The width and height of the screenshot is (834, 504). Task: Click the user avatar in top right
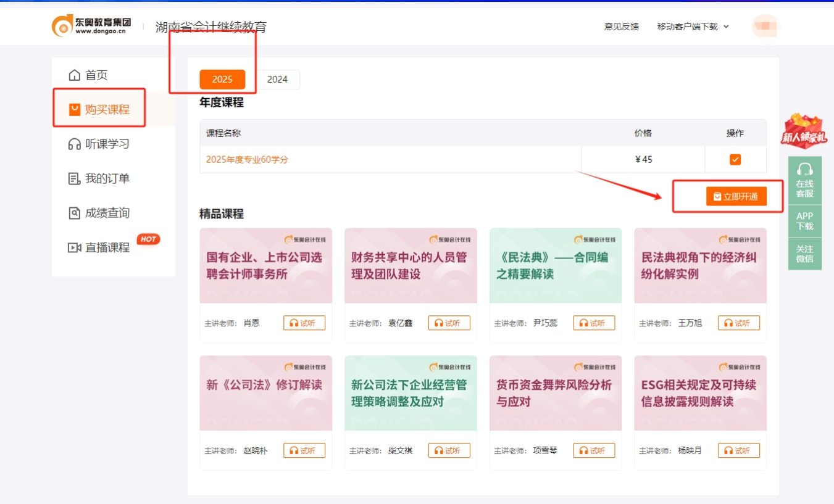765,27
